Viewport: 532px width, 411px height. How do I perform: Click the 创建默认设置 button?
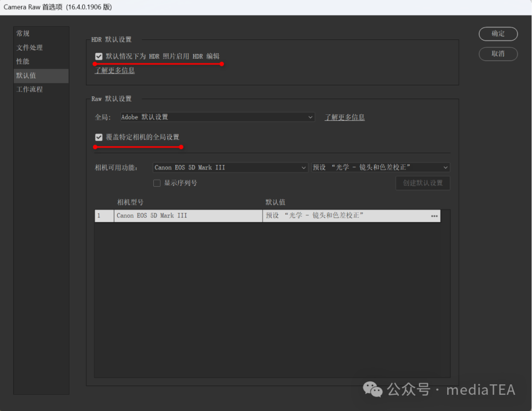tap(423, 183)
